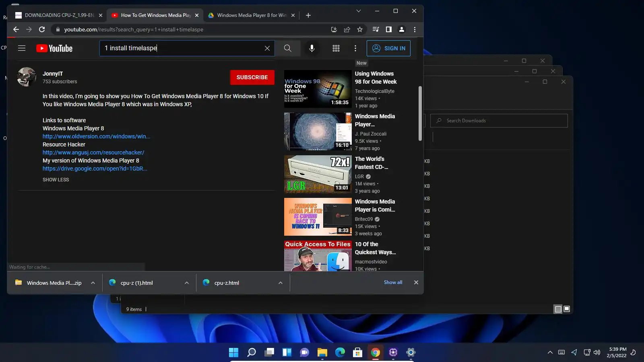Clear the YouTube search box text

coord(267,48)
